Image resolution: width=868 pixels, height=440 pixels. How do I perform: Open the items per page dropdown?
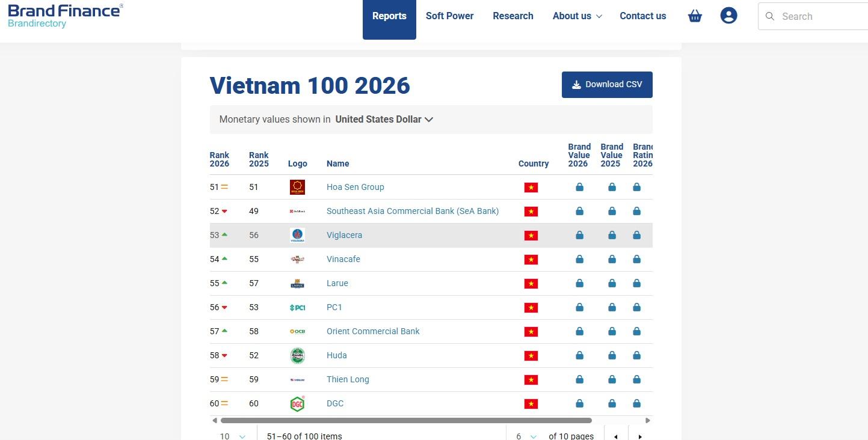(233, 436)
